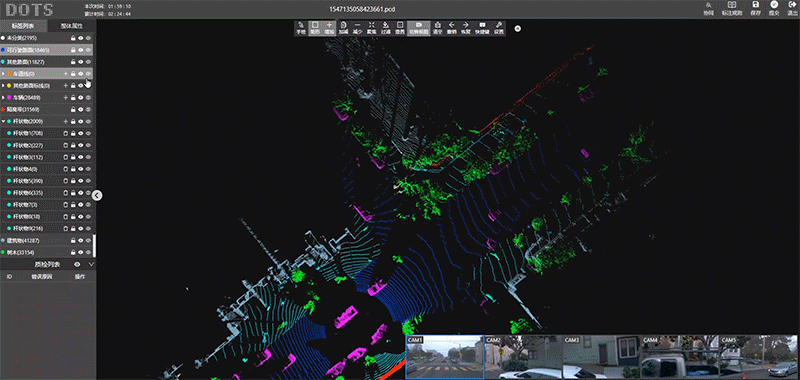This screenshot has height=380, width=800.
Task: Click the minus reduce-points tool
Action: [x=357, y=28]
